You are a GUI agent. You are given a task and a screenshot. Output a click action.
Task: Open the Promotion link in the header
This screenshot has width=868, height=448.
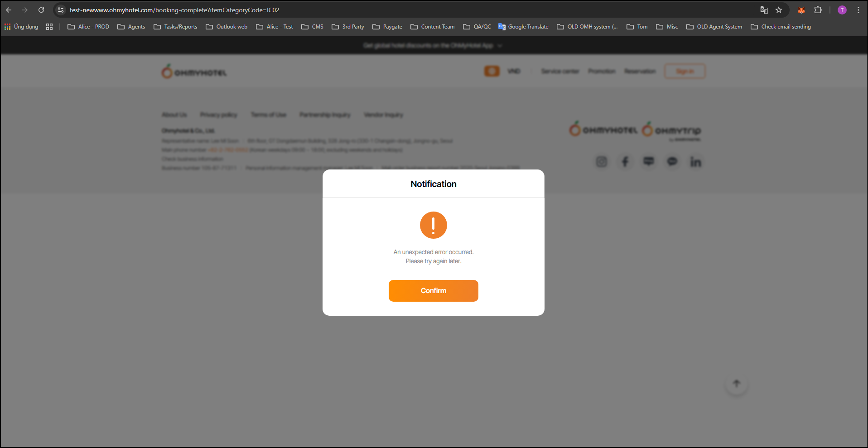602,71
